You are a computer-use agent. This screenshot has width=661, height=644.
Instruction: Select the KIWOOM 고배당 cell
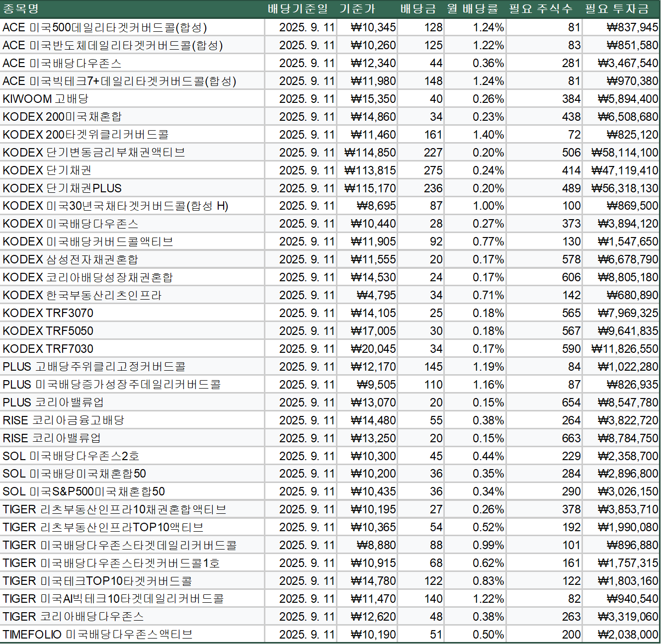pyautogui.click(x=132, y=99)
